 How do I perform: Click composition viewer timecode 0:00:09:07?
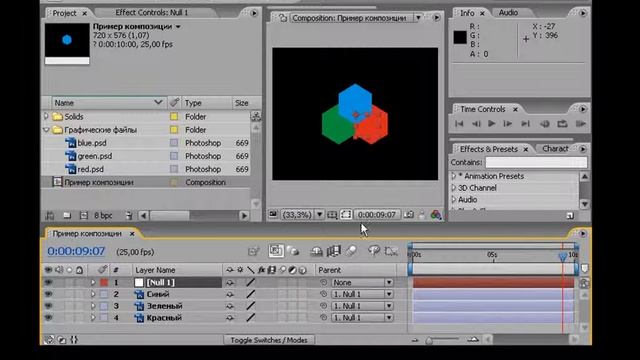pos(376,215)
